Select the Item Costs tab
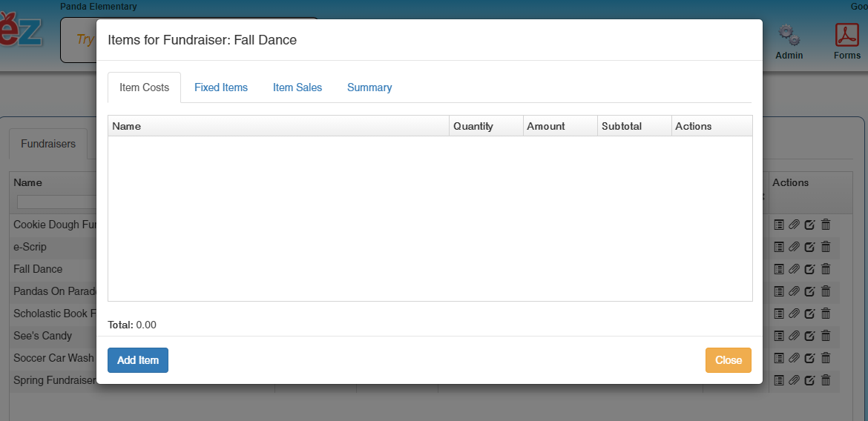 [x=145, y=87]
